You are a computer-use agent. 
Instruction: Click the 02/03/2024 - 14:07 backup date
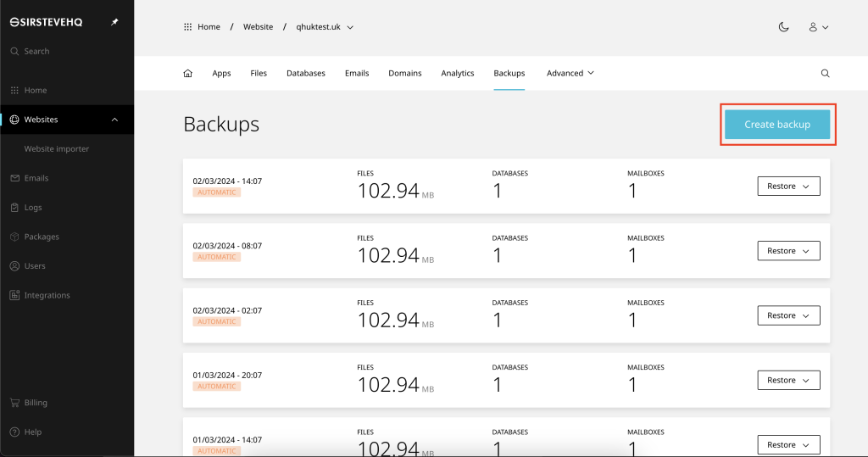(227, 181)
